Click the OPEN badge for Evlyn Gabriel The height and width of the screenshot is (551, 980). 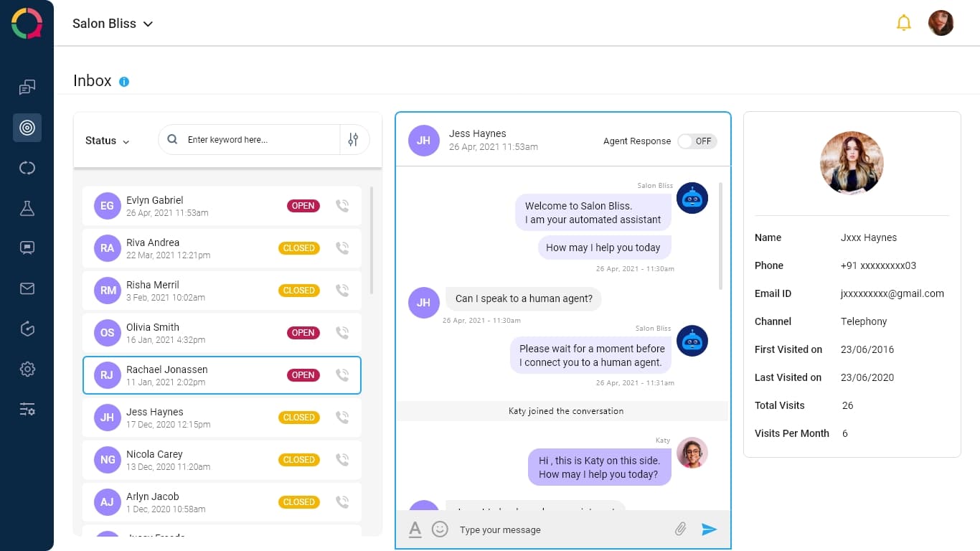(303, 206)
